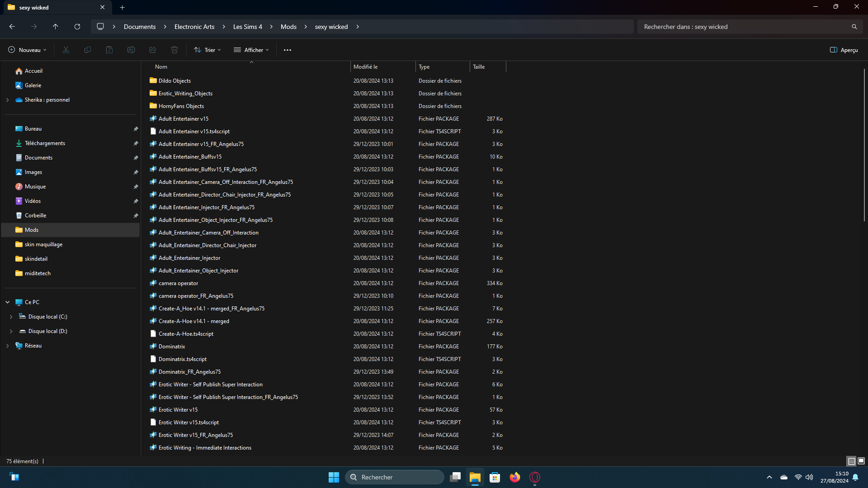Unpin Documents using its pin icon
This screenshot has height=488, width=868.
136,158
